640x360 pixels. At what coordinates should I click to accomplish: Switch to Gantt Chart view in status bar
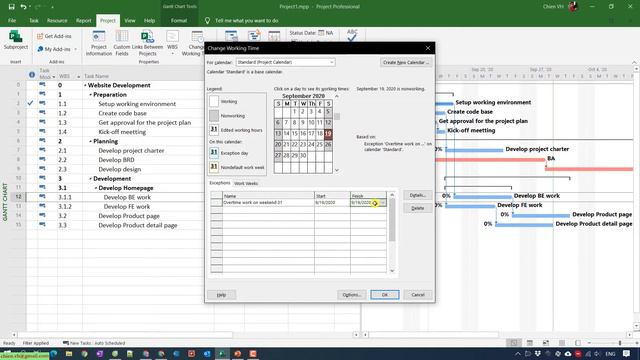[x=513, y=343]
